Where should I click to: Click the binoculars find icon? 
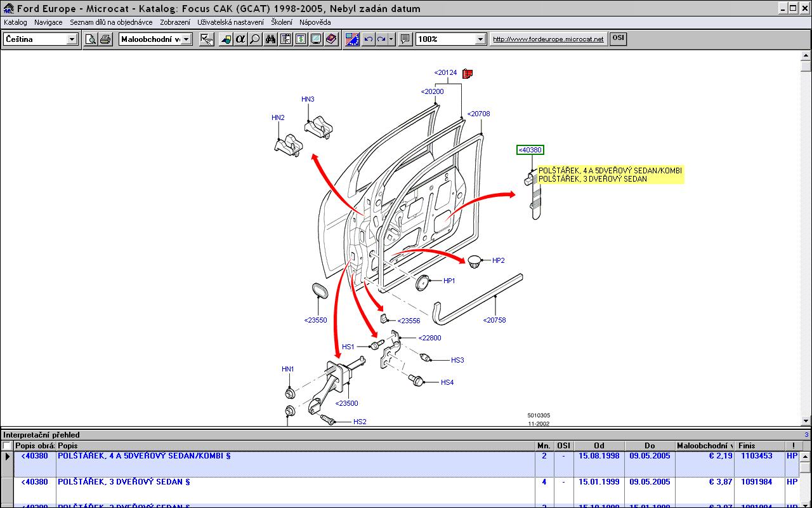271,39
